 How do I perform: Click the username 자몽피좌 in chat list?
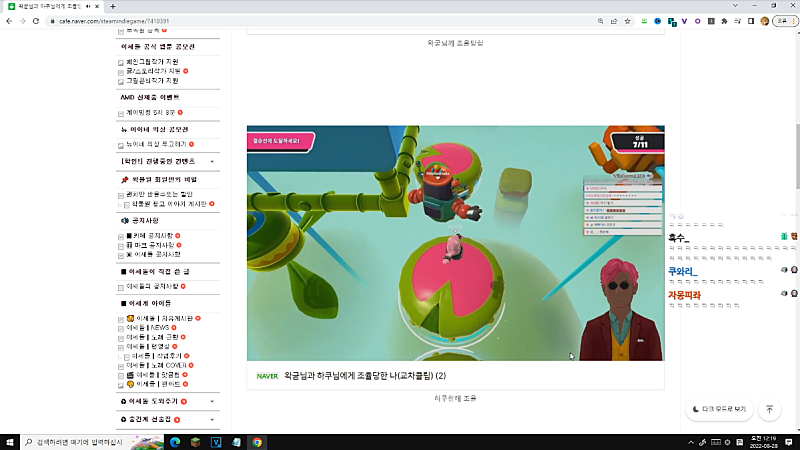[x=684, y=295]
